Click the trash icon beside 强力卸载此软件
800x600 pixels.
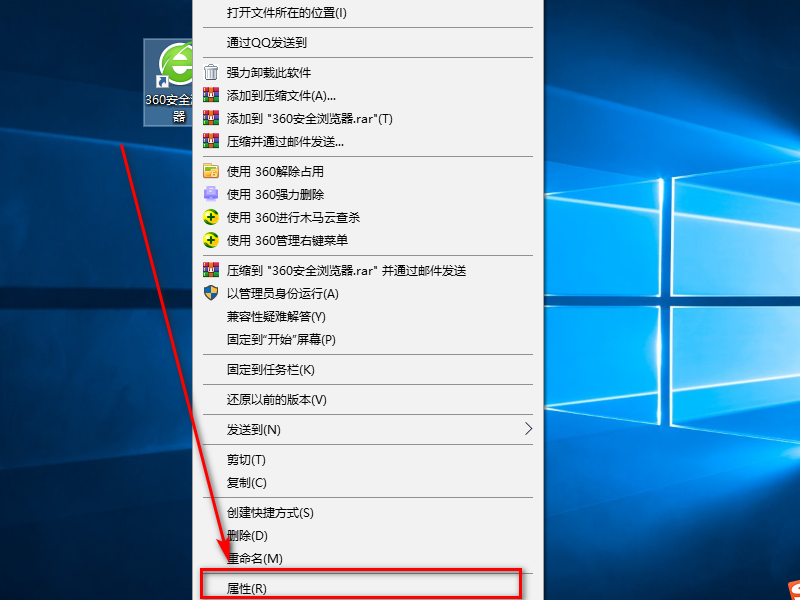point(211,72)
